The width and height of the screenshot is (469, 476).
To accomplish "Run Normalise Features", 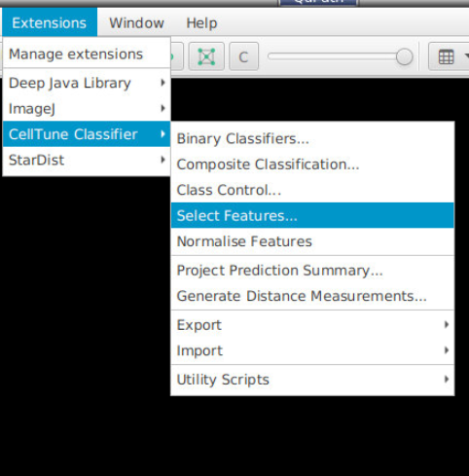I will coord(312,241).
